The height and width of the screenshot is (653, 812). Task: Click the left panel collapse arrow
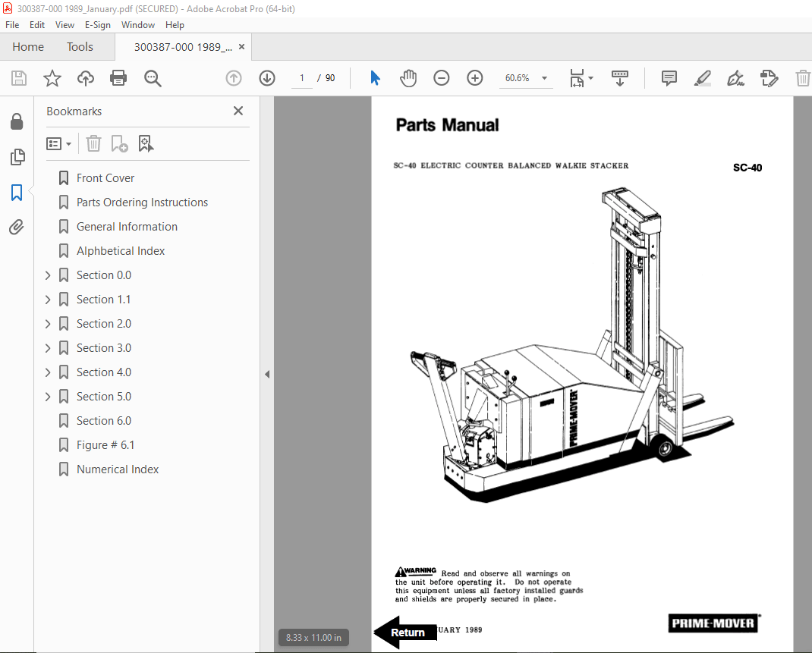point(266,373)
